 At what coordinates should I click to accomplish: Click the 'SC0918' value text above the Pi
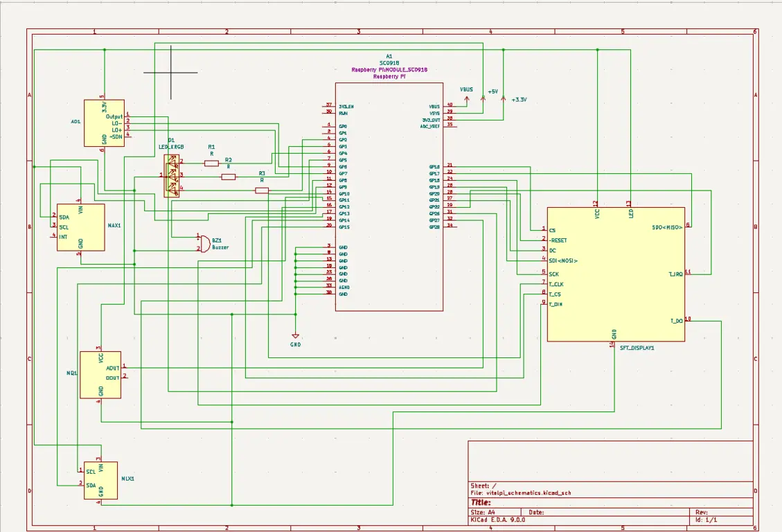point(389,63)
